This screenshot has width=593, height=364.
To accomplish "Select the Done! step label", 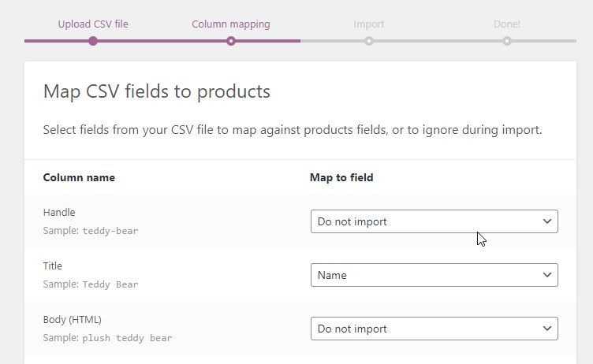I will pyautogui.click(x=507, y=24).
